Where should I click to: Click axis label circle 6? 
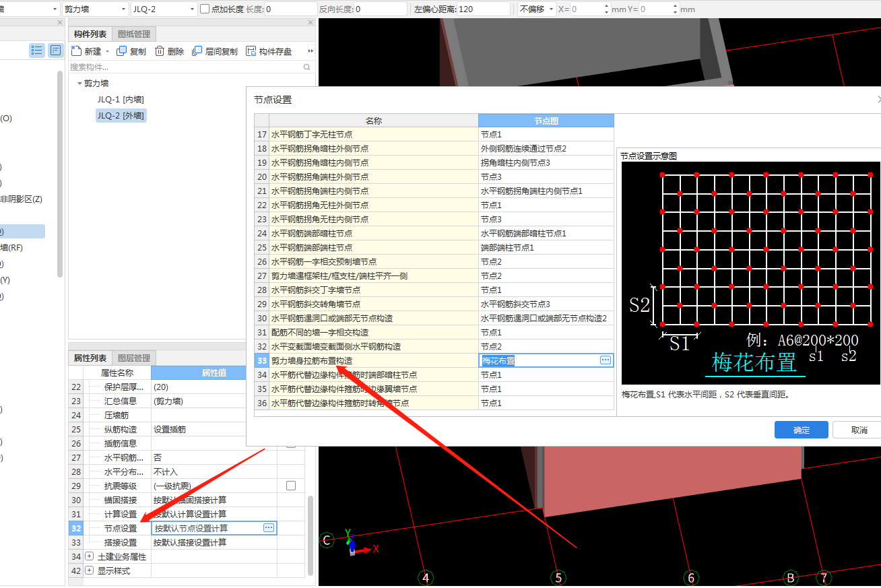click(690, 578)
